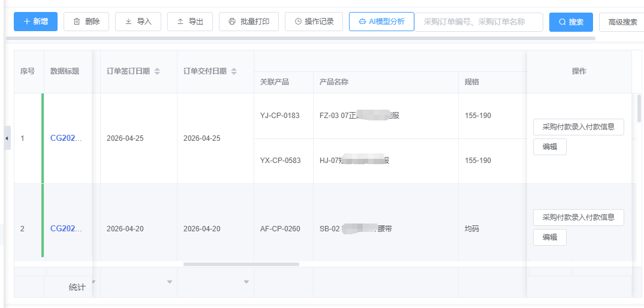Open 高级搜索 advanced search
The width and height of the screenshot is (644, 308).
pyautogui.click(x=621, y=22)
